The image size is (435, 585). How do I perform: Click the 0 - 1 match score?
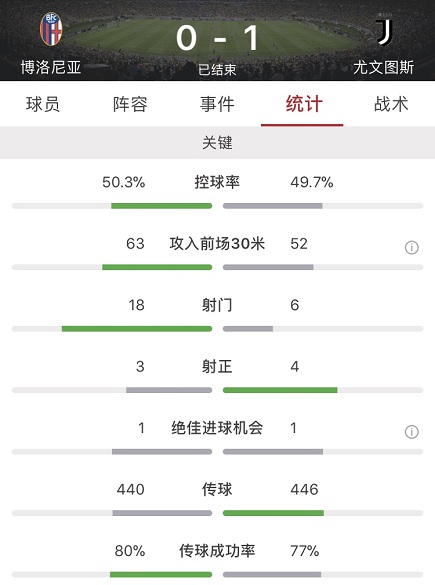click(x=218, y=38)
